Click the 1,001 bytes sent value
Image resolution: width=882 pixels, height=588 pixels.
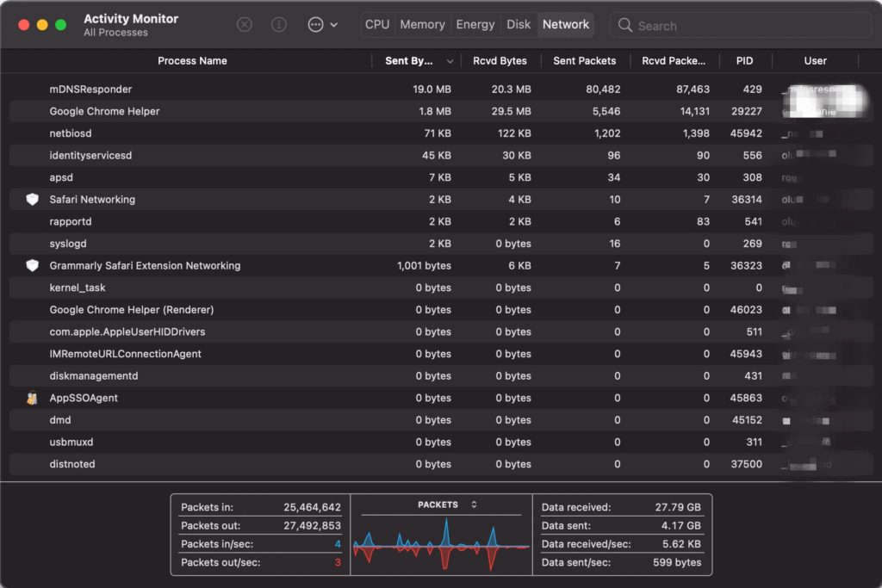(424, 265)
